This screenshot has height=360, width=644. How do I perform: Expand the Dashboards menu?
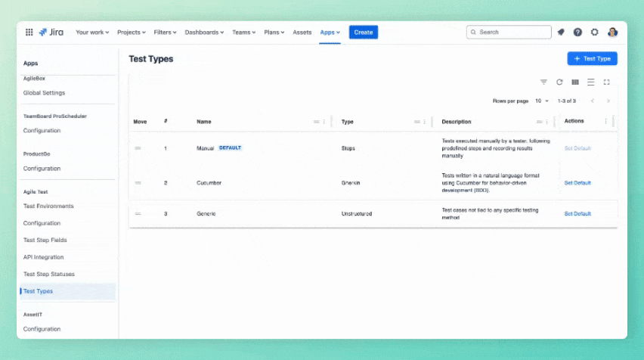coord(206,33)
